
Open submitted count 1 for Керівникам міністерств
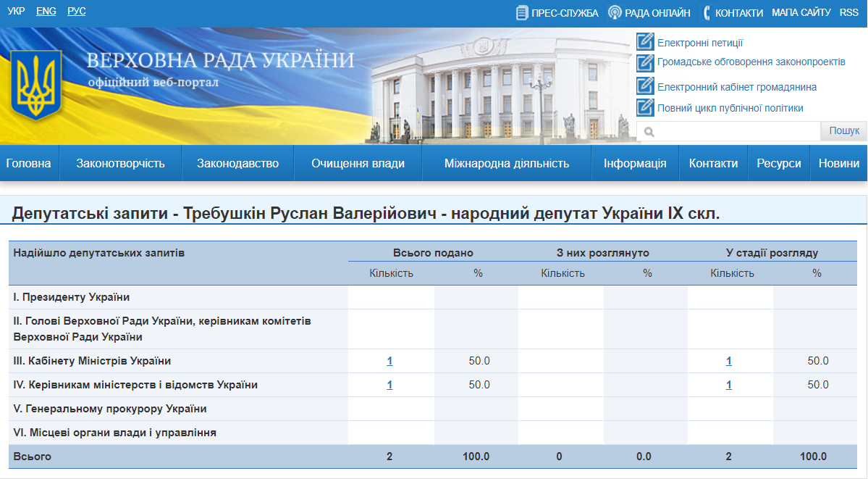(x=389, y=385)
